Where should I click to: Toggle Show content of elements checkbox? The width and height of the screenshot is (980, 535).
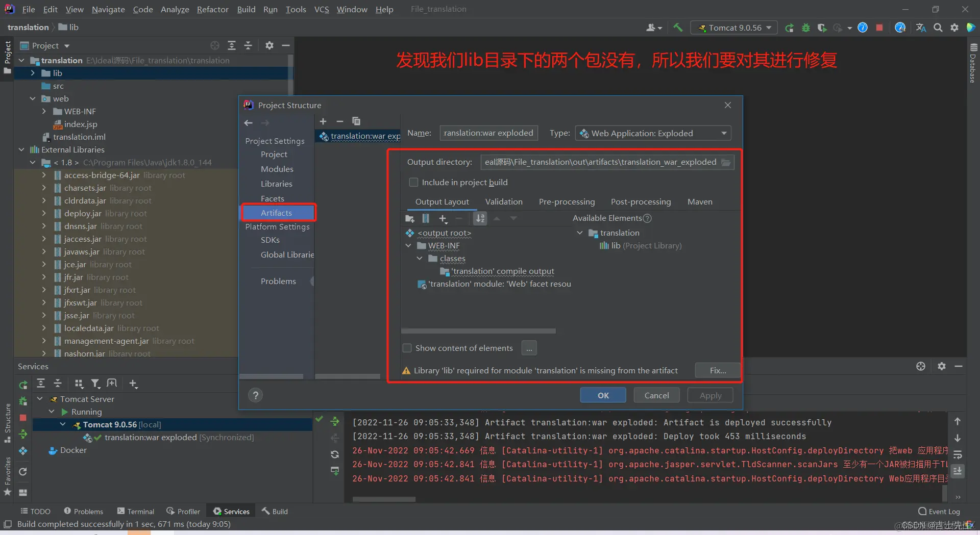pos(407,348)
